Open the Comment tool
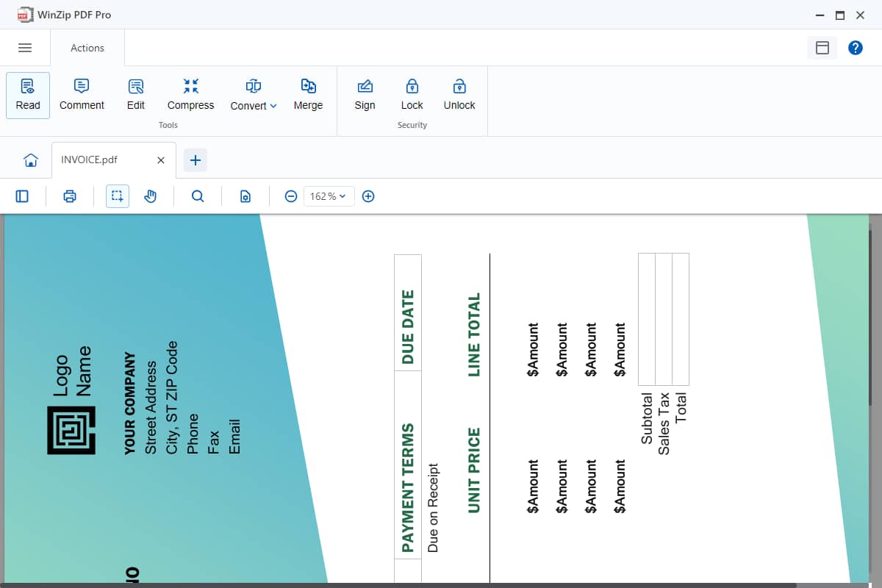This screenshot has height=588, width=882. pyautogui.click(x=81, y=95)
